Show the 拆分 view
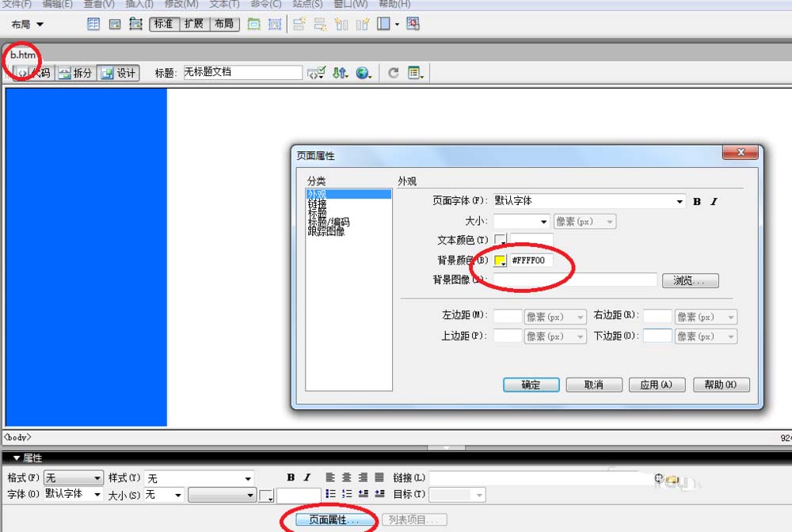This screenshot has width=792, height=532. pos(74,73)
